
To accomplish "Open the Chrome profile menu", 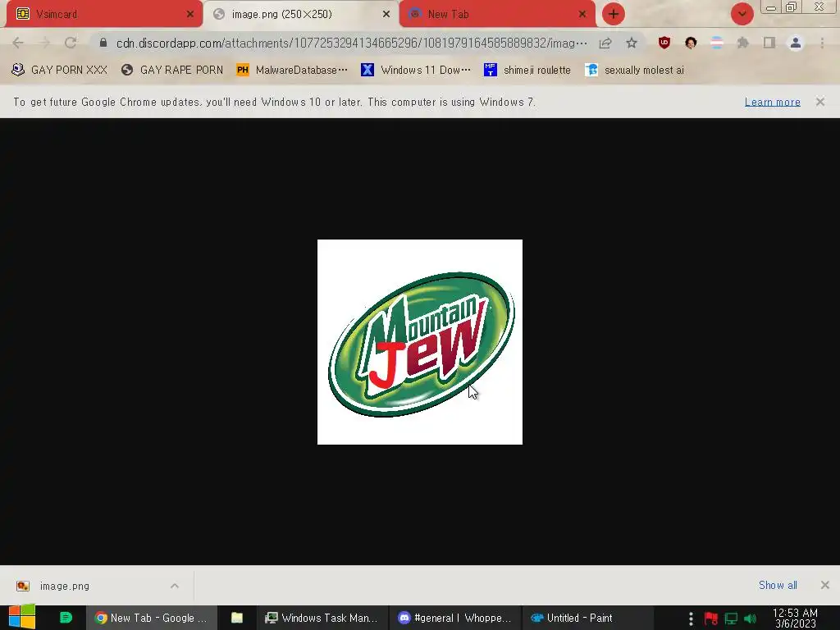I will pos(796,43).
